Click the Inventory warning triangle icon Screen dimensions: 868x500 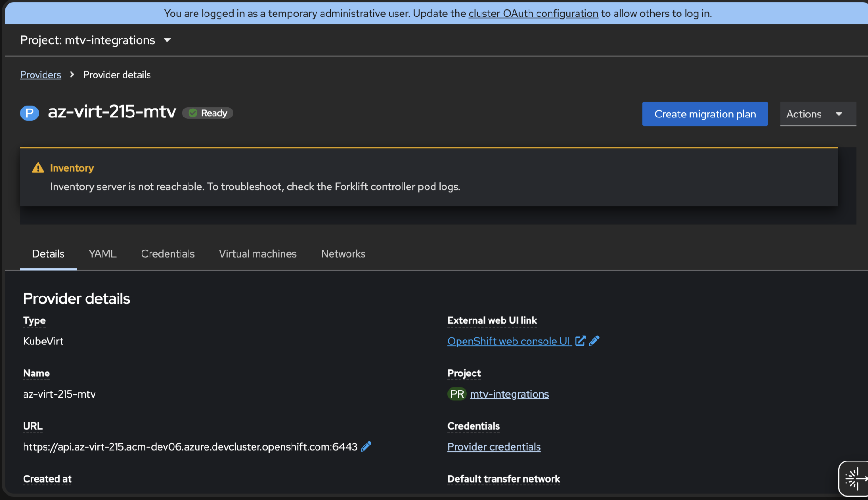(38, 168)
